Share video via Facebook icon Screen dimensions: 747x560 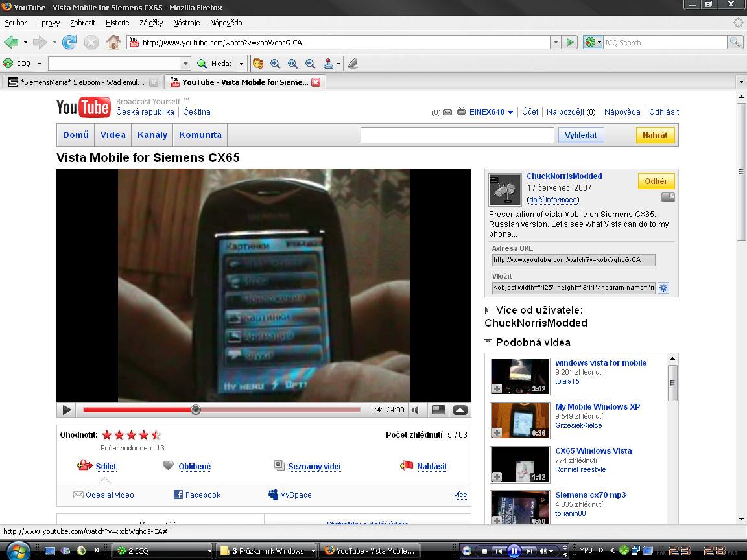click(178, 495)
